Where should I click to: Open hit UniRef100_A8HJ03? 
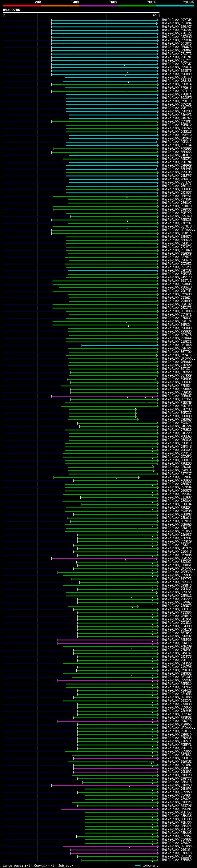click(177, 833)
